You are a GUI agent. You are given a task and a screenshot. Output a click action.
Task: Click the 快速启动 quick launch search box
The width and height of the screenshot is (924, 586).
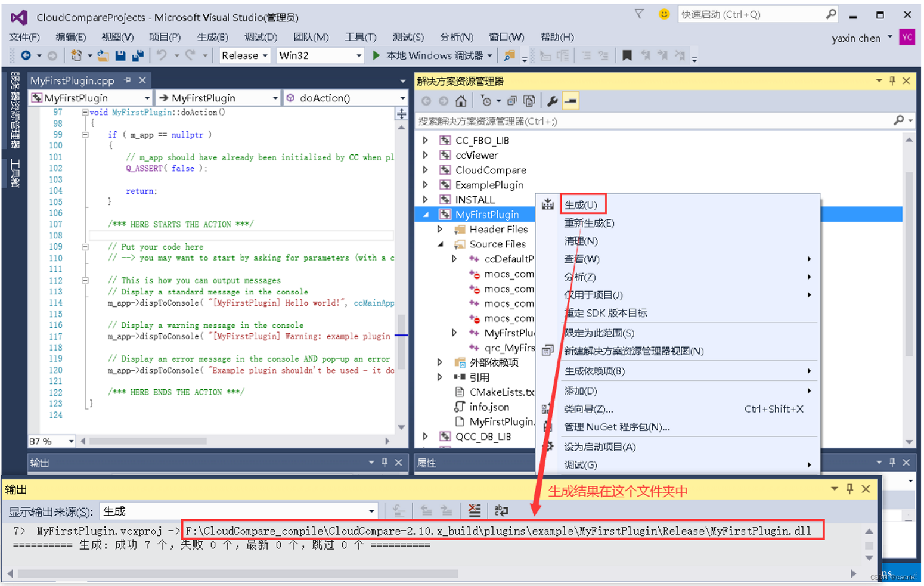pyautogui.click(x=758, y=14)
